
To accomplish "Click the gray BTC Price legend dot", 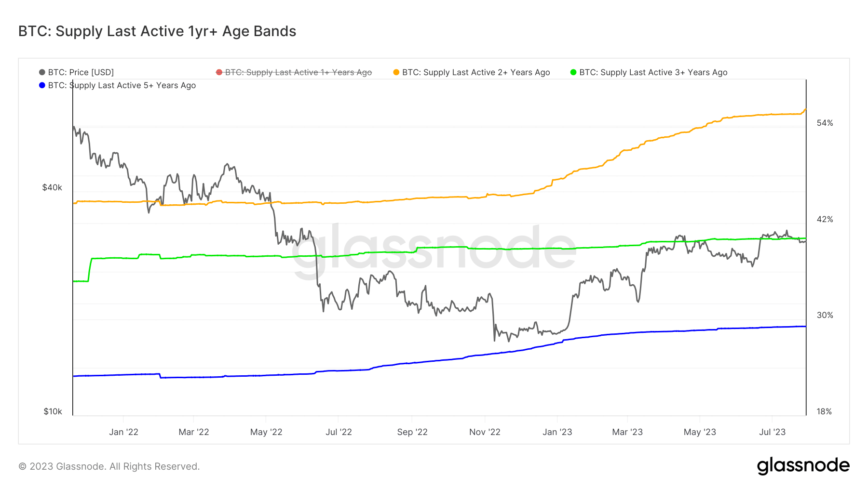I will 42,72.
